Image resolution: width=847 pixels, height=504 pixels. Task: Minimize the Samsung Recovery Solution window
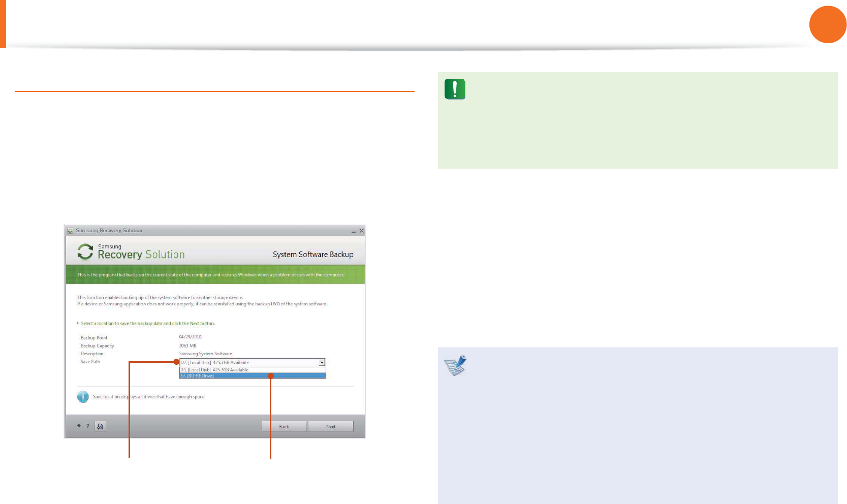pos(354,231)
